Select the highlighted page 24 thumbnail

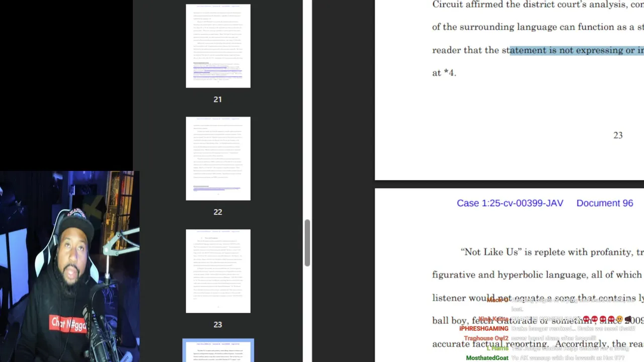point(218,351)
